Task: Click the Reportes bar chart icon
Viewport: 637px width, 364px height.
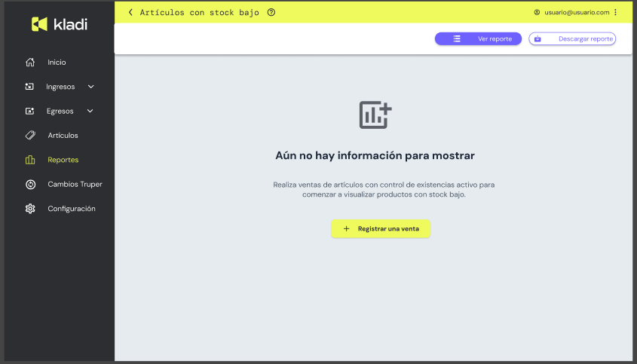Action: tap(30, 160)
